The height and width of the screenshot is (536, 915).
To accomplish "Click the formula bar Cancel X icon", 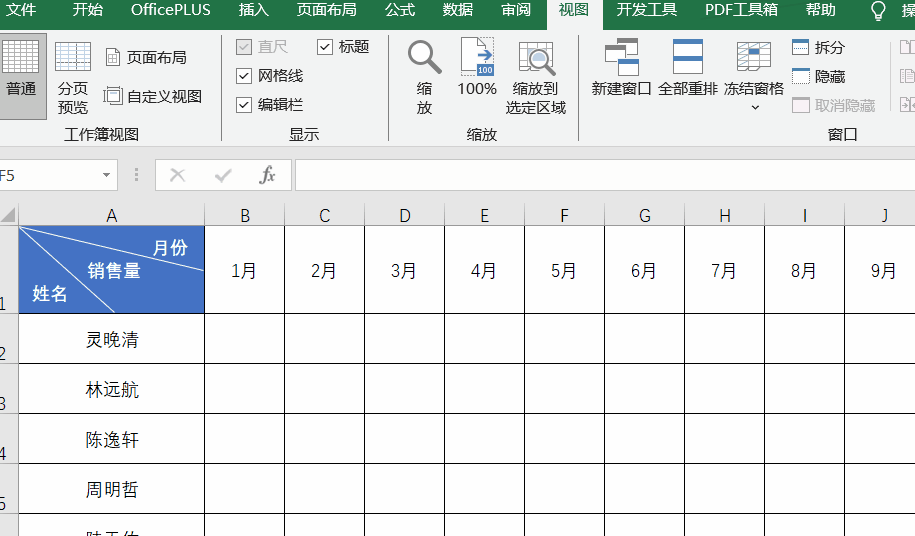I will [177, 175].
